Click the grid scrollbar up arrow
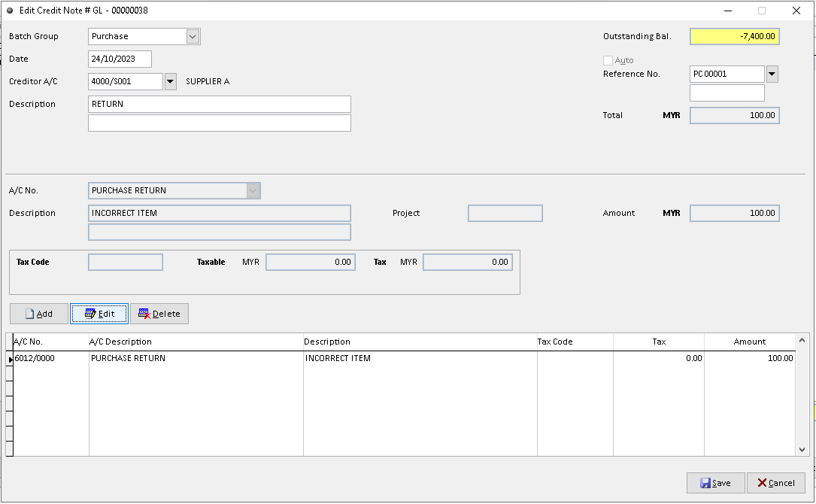The width and height of the screenshot is (816, 504). [x=802, y=341]
